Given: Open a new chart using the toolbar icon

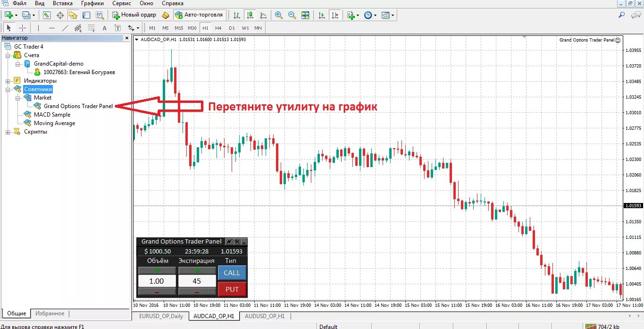Looking at the screenshot, I should 8,15.
